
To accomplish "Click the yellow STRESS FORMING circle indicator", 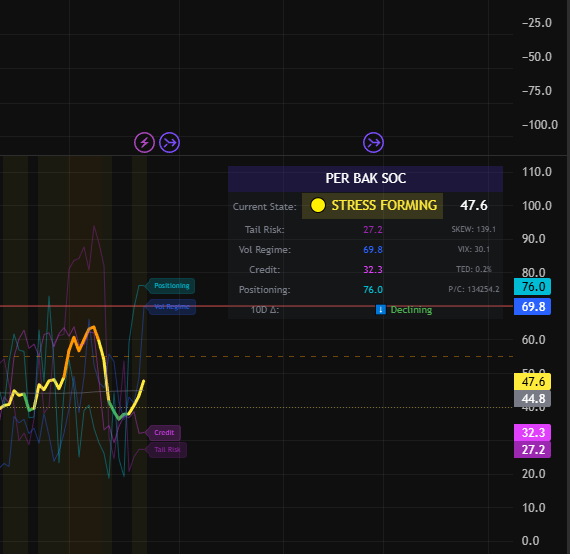I will 318,205.
